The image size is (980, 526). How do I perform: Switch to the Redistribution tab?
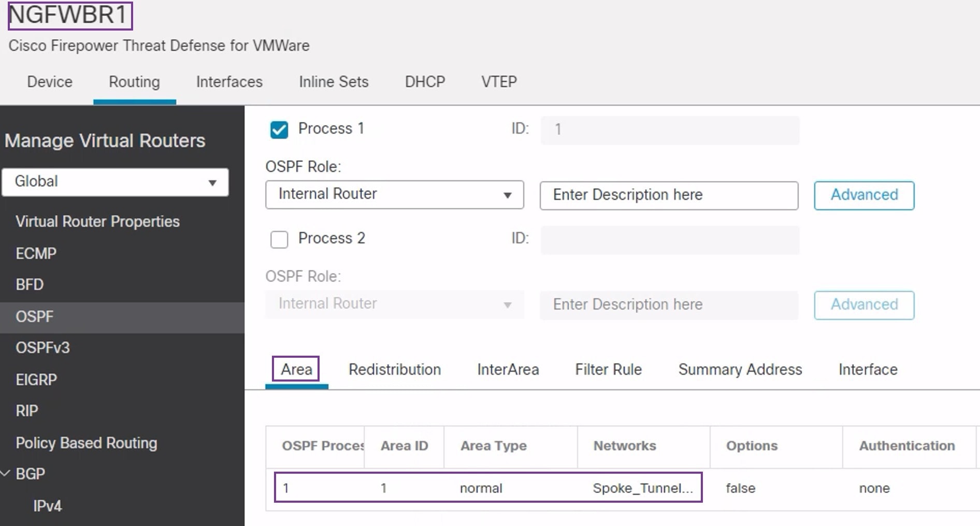click(394, 370)
